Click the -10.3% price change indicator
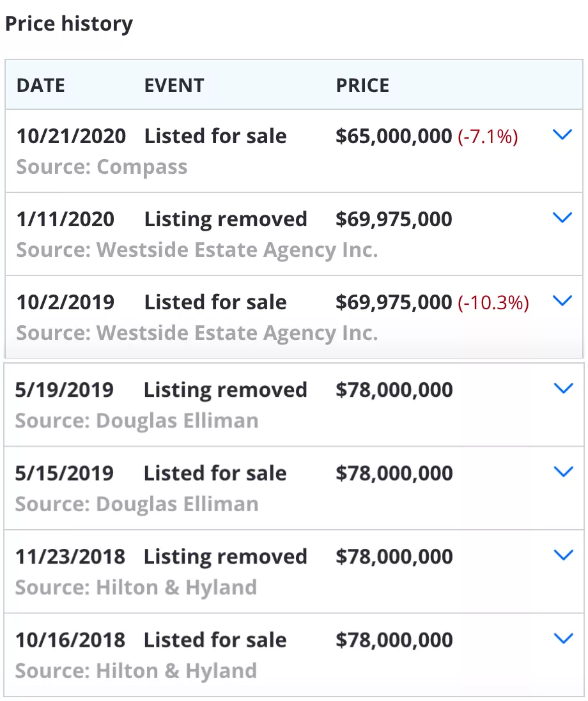Image resolution: width=588 pixels, height=701 pixels. [x=493, y=303]
